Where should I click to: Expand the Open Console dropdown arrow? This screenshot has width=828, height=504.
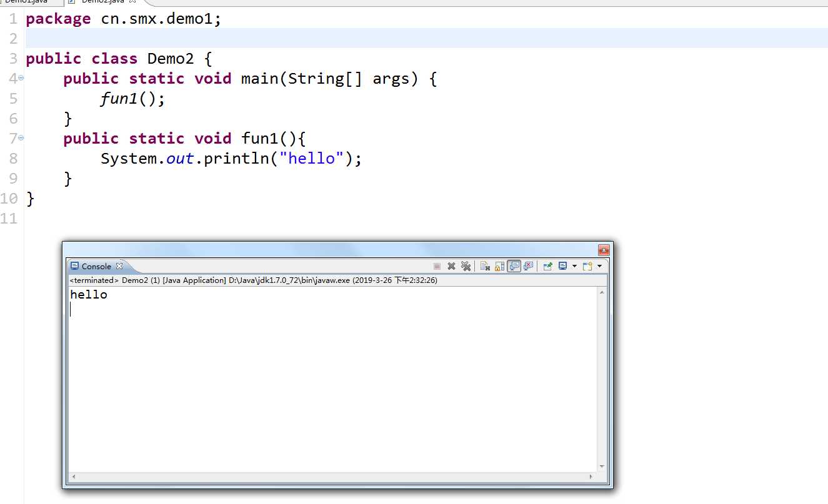coord(599,266)
